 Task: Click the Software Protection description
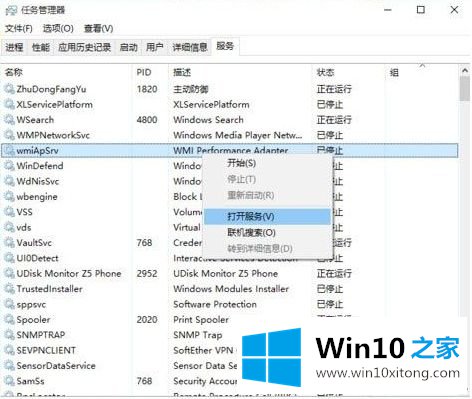(x=215, y=304)
